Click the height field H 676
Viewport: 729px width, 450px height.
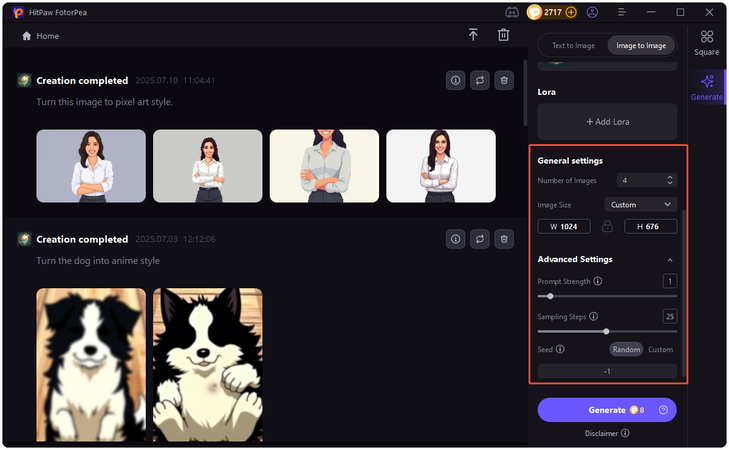coord(650,226)
